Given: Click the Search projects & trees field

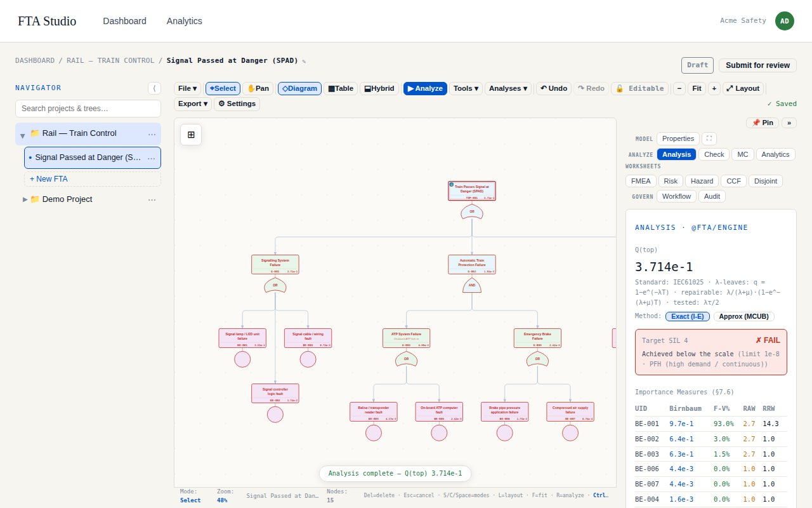Looking at the screenshot, I should pos(88,109).
